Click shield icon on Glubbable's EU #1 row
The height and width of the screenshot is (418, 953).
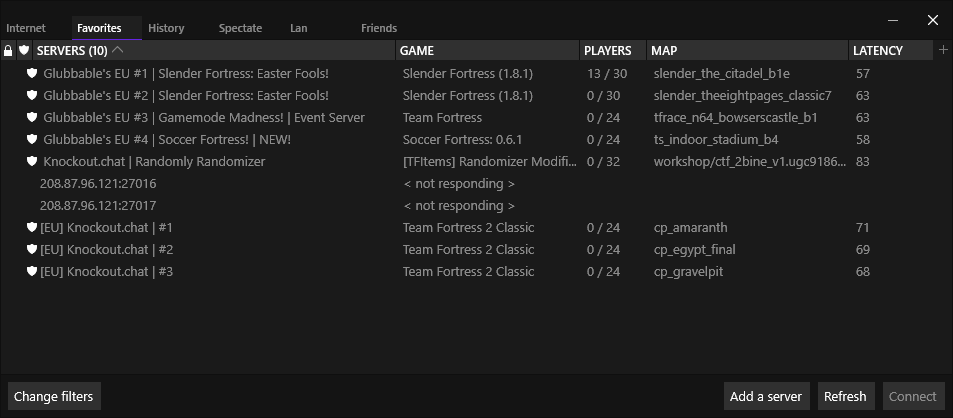tap(32, 74)
